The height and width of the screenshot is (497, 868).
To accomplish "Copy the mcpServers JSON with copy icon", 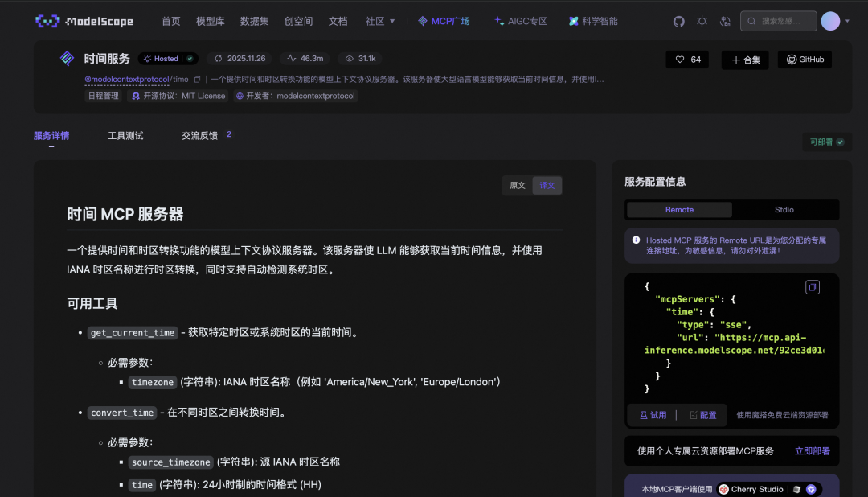I will 812,286.
